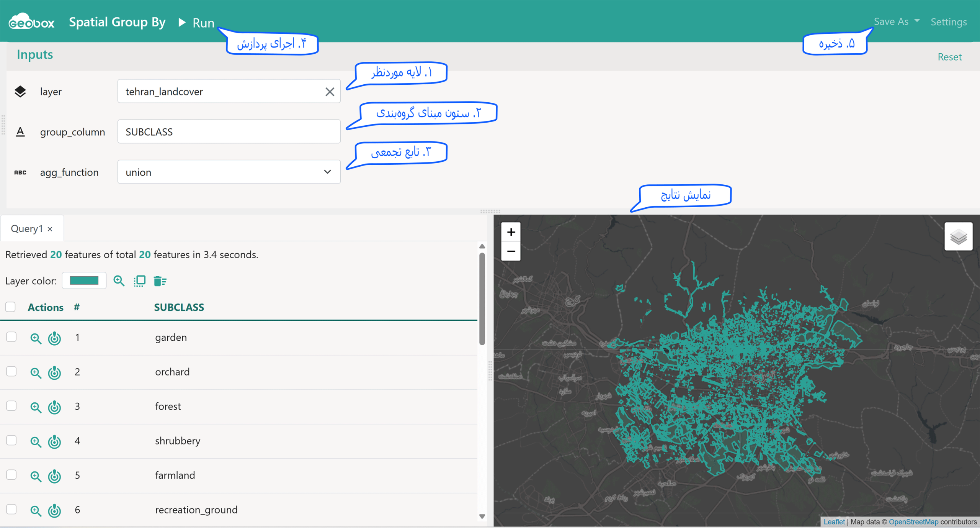Click the Inputs section heading

pos(35,54)
